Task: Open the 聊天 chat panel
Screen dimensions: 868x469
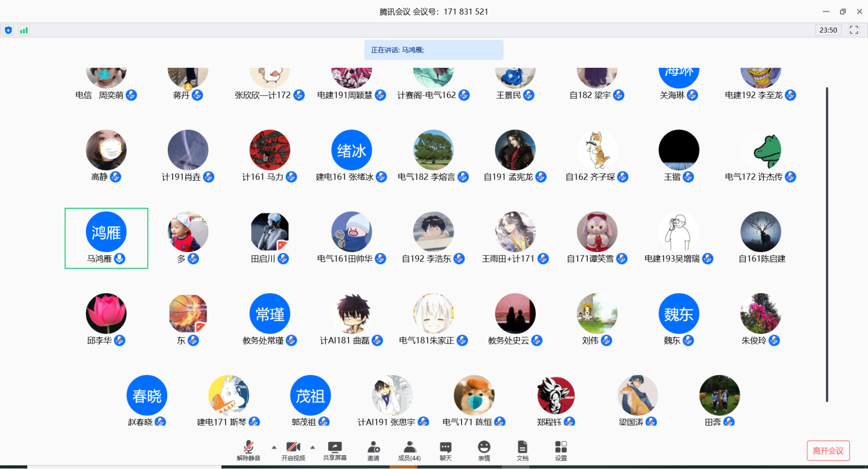Action: (x=446, y=447)
